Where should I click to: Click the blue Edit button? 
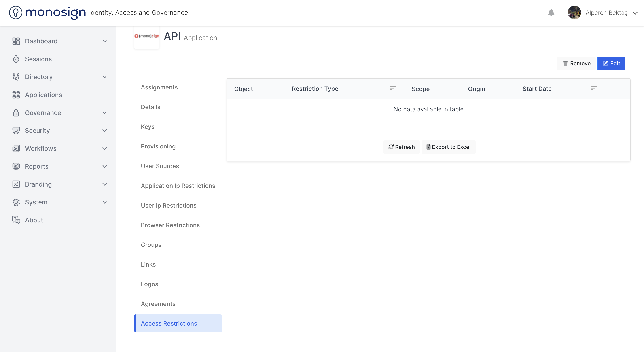[x=611, y=64]
